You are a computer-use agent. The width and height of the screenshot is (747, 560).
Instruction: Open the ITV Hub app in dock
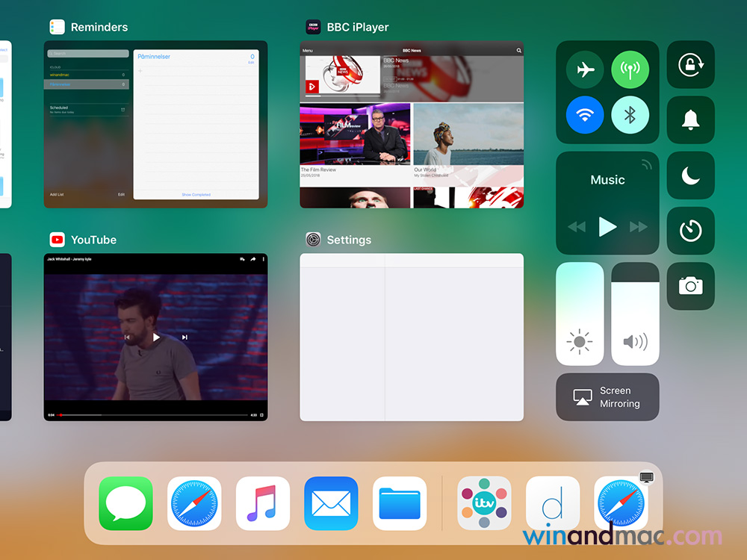(484, 503)
